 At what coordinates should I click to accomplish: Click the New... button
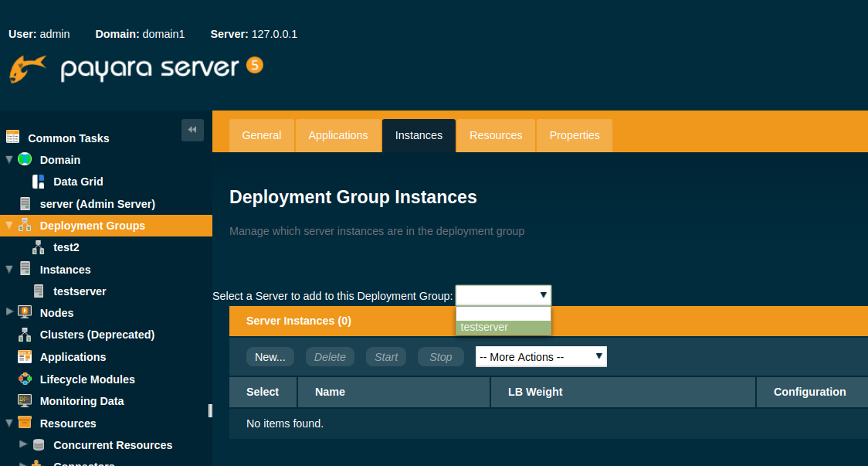coord(270,357)
